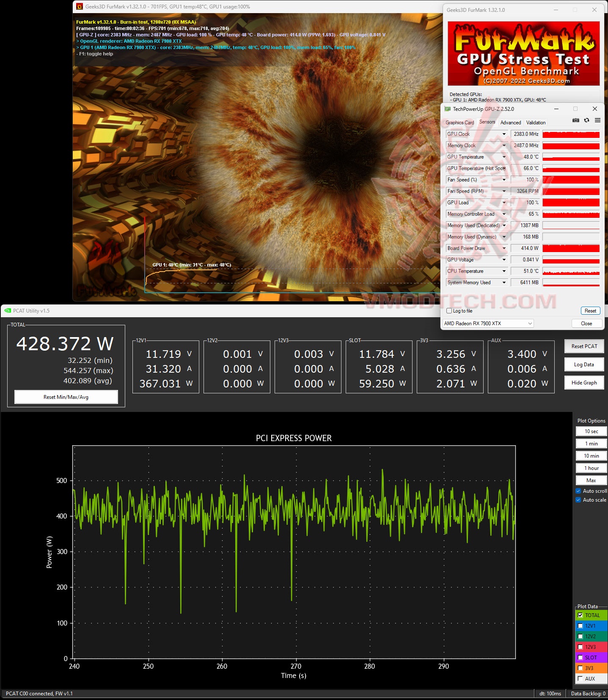Open GPU Load sensor dropdown arrow
Image resolution: width=608 pixels, height=700 pixels.
[x=504, y=203]
